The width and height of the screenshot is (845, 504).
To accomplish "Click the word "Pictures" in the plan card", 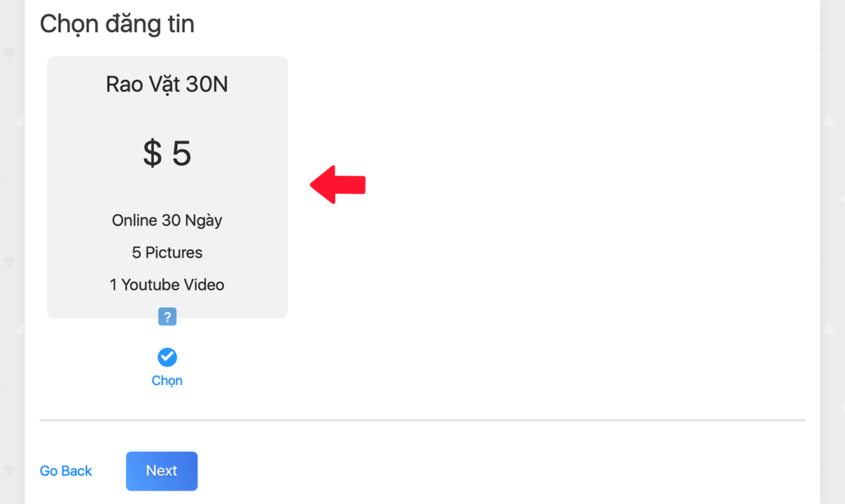I will (x=174, y=253).
